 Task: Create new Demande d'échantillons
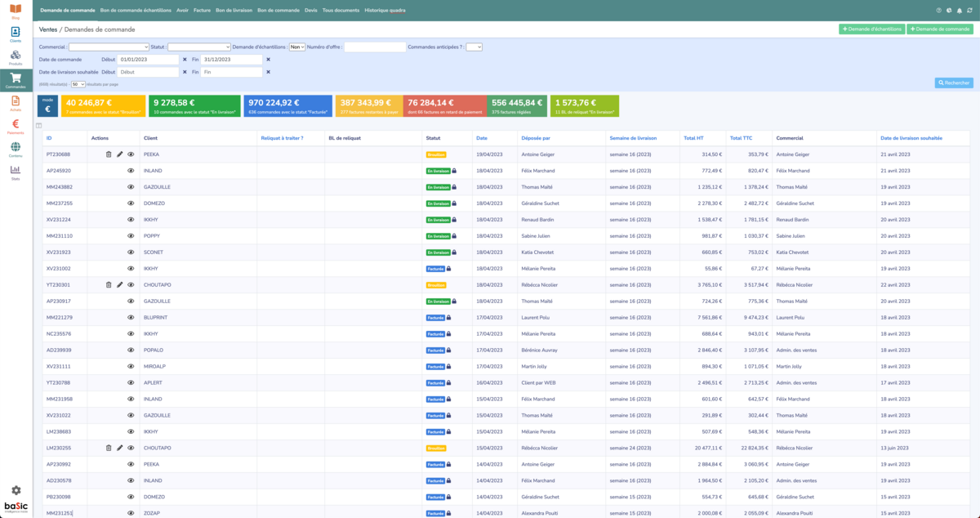pyautogui.click(x=871, y=29)
